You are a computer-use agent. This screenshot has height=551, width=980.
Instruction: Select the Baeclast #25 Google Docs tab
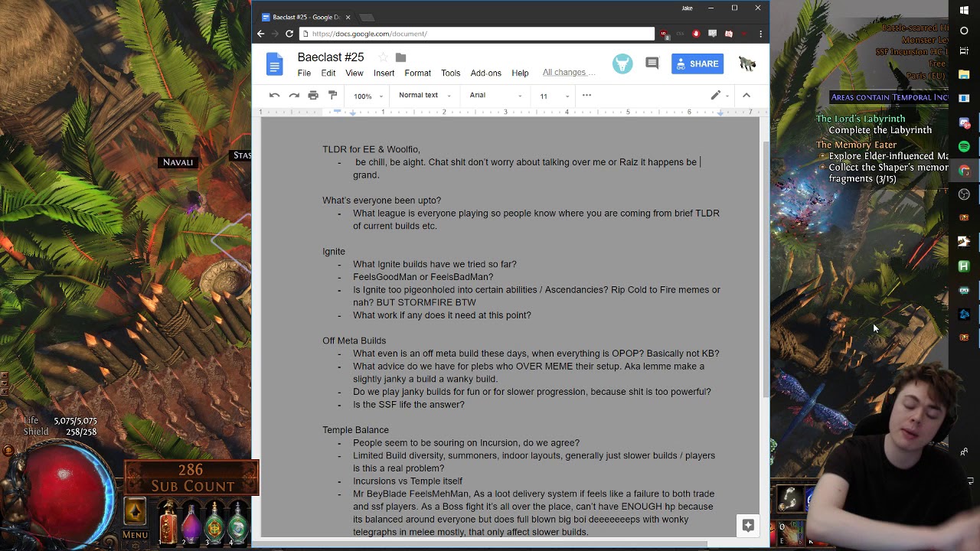306,17
